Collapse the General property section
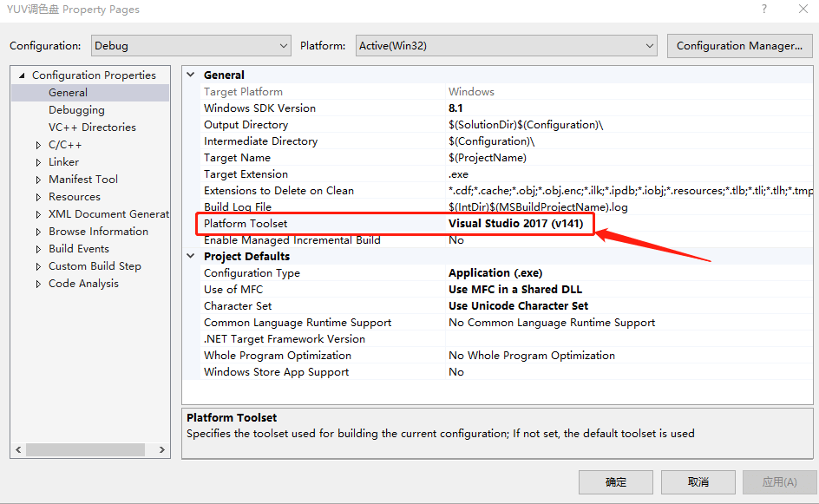 tap(191, 75)
